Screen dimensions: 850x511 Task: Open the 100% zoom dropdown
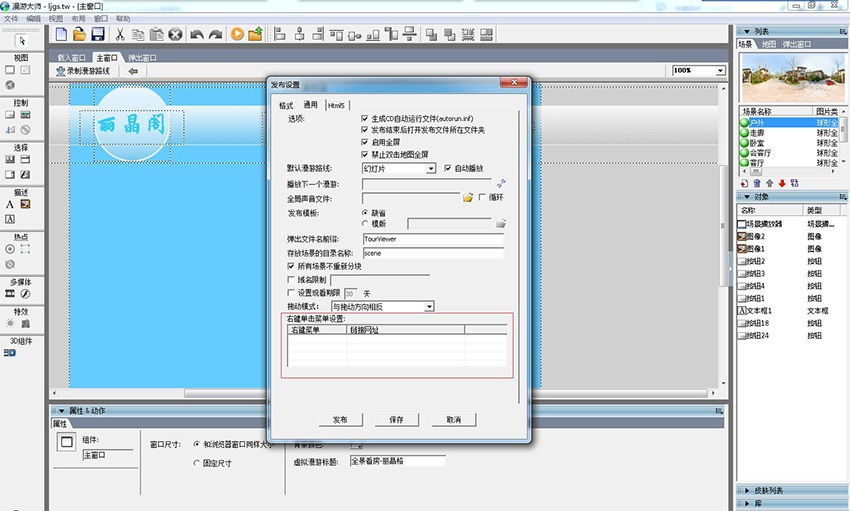pos(720,71)
